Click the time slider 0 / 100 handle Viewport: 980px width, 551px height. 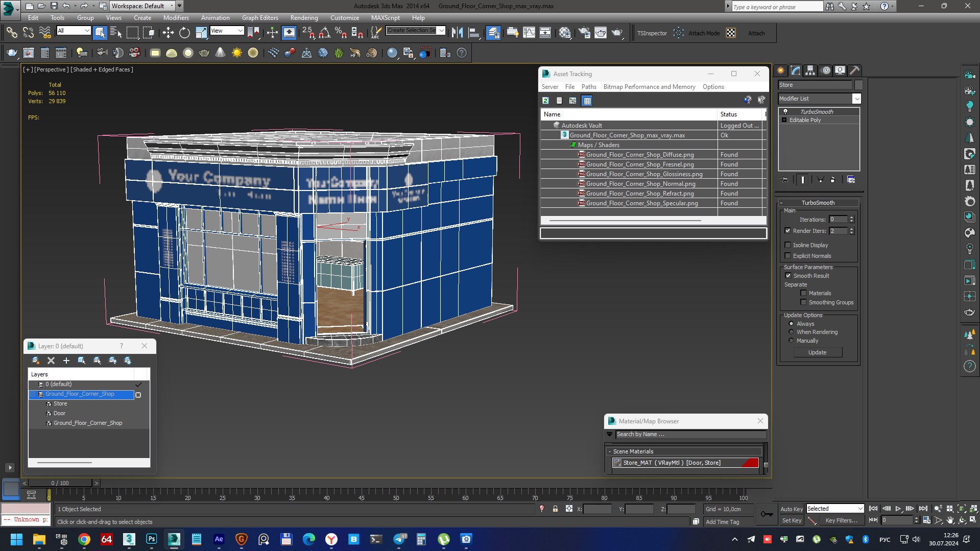coord(60,483)
